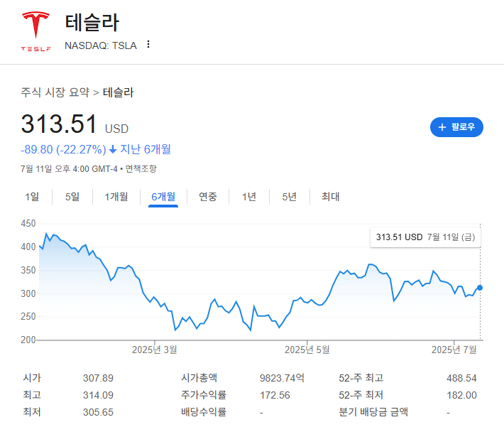504x427 pixels.
Task: Click the 9823.74억 market cap value
Action: 282,378
